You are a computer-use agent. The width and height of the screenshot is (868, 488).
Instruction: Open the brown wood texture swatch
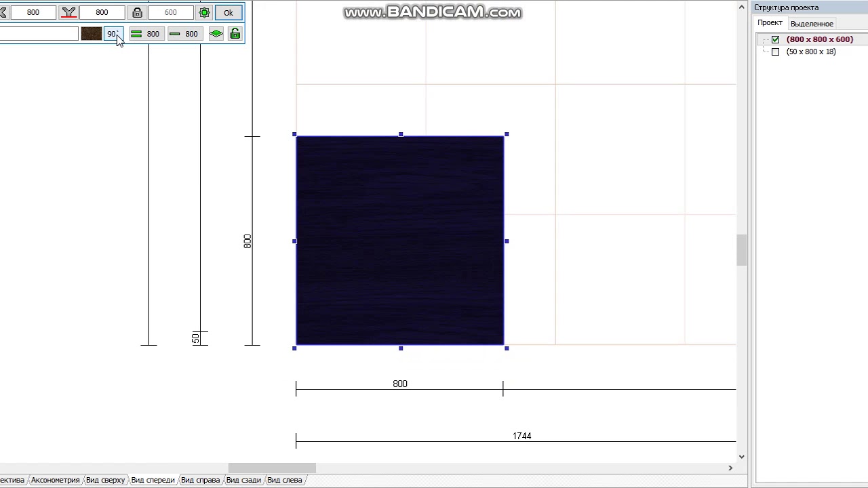pos(91,34)
